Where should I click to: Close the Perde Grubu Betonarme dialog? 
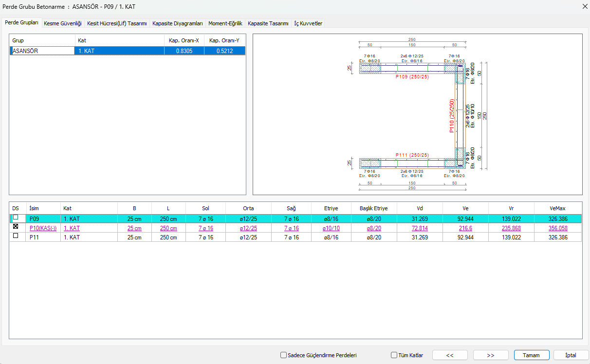(584, 6)
